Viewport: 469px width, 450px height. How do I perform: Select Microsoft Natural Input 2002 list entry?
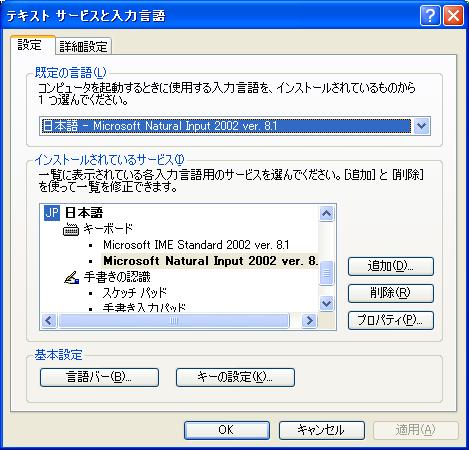point(210,261)
